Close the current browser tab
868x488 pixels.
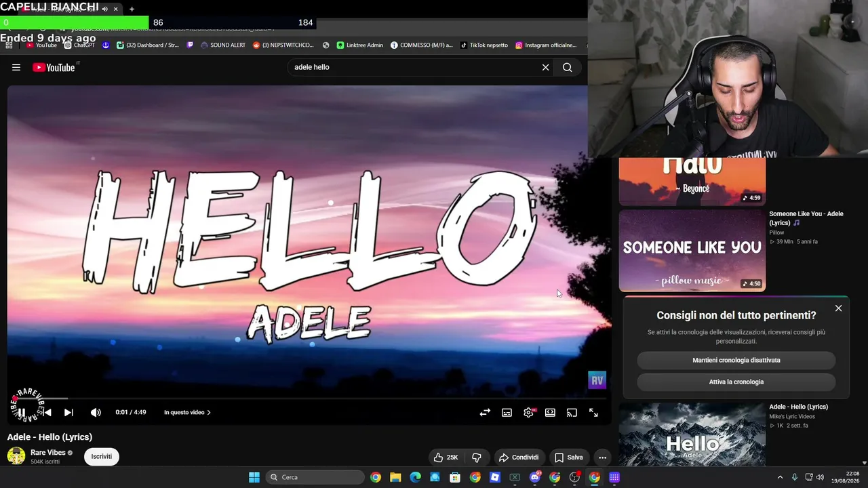point(115,9)
